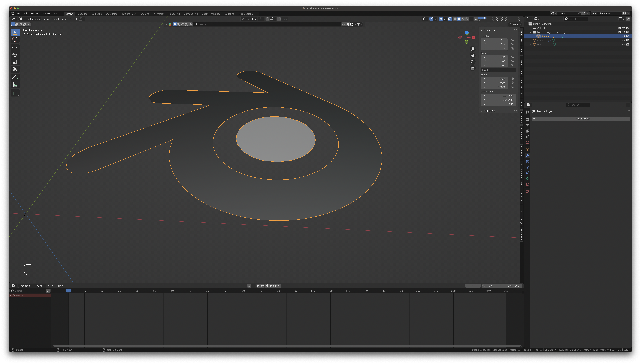This screenshot has height=364, width=641.
Task: Disable render for Plane.001 camera icon
Action: pyautogui.click(x=628, y=44)
